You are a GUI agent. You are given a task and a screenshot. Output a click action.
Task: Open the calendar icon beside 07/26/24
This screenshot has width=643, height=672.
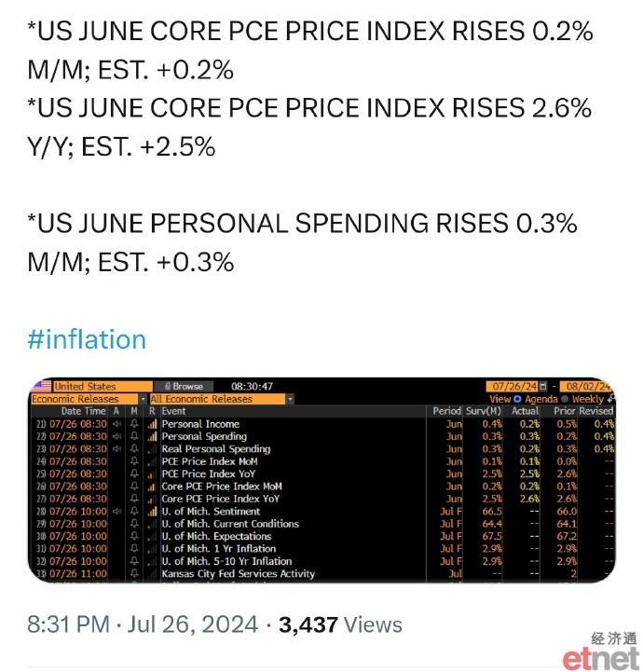tap(542, 386)
